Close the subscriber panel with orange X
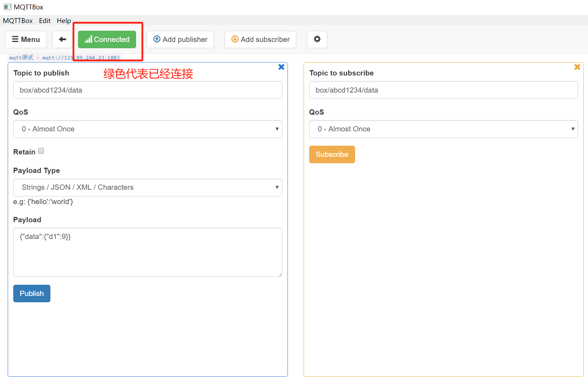 pos(577,67)
